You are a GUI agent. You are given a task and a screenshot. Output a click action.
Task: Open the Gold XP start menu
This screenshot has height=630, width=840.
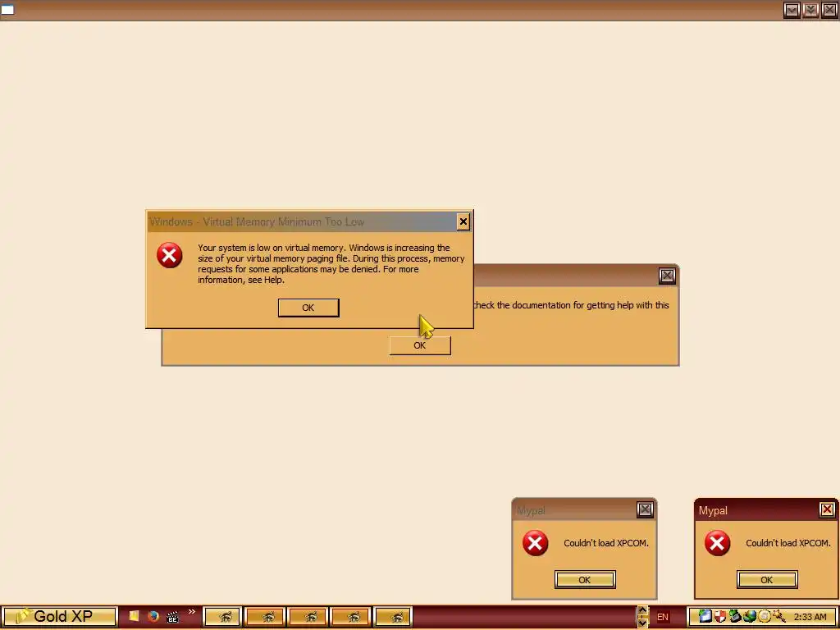[59, 617]
